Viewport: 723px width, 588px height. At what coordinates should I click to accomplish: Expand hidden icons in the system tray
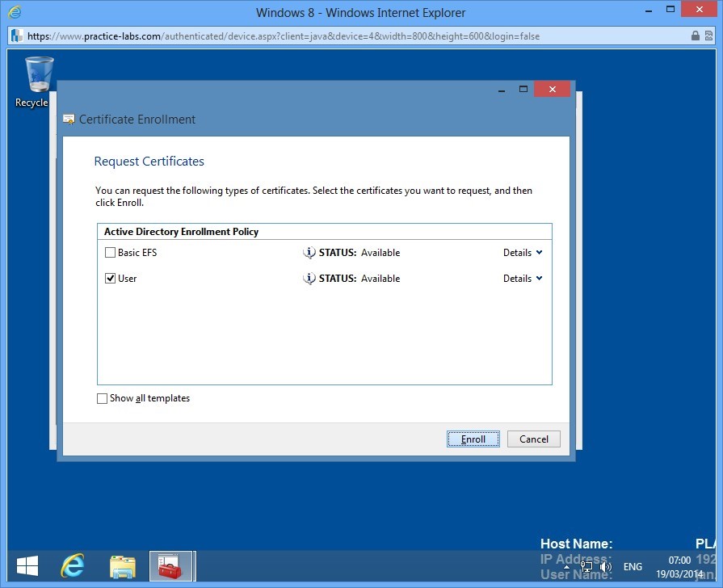pyautogui.click(x=568, y=567)
